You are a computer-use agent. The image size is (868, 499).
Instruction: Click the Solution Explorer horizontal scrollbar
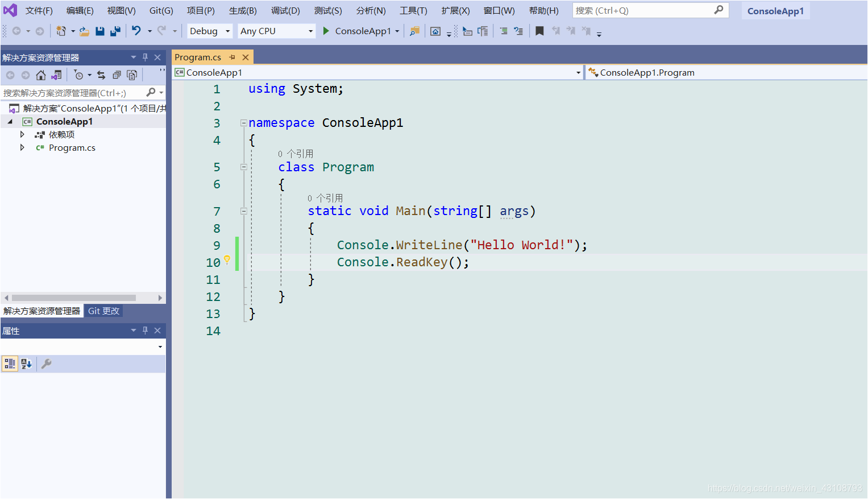coord(74,298)
